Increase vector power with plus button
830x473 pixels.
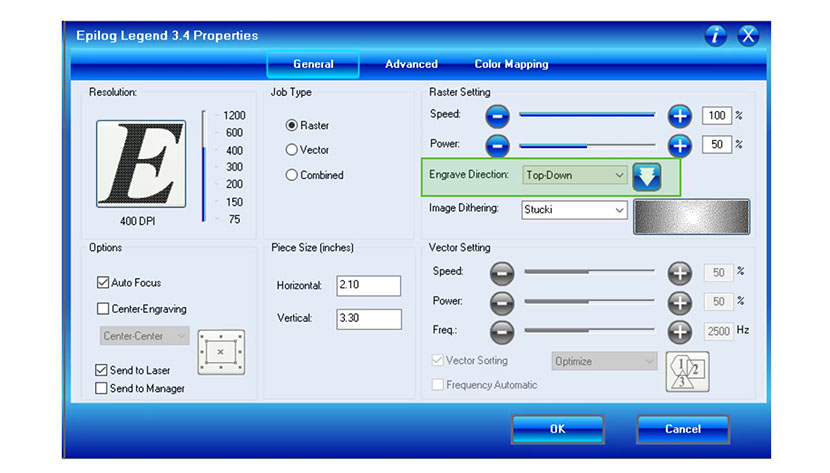point(680,303)
